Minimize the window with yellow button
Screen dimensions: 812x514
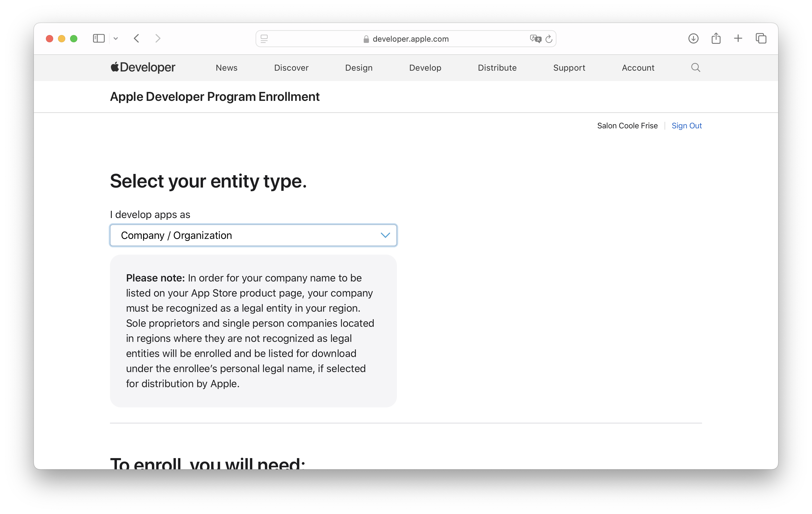pos(62,39)
